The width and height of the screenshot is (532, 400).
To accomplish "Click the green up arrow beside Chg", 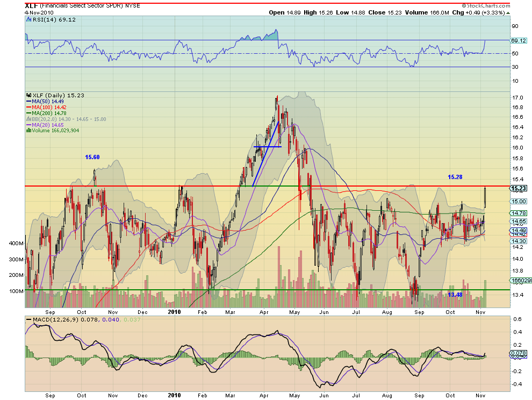I will coord(508,13).
